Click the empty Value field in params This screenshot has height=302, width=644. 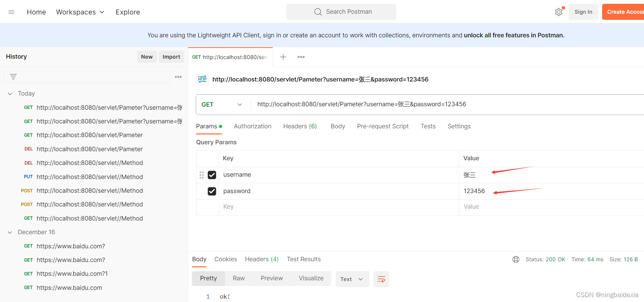[551, 207]
